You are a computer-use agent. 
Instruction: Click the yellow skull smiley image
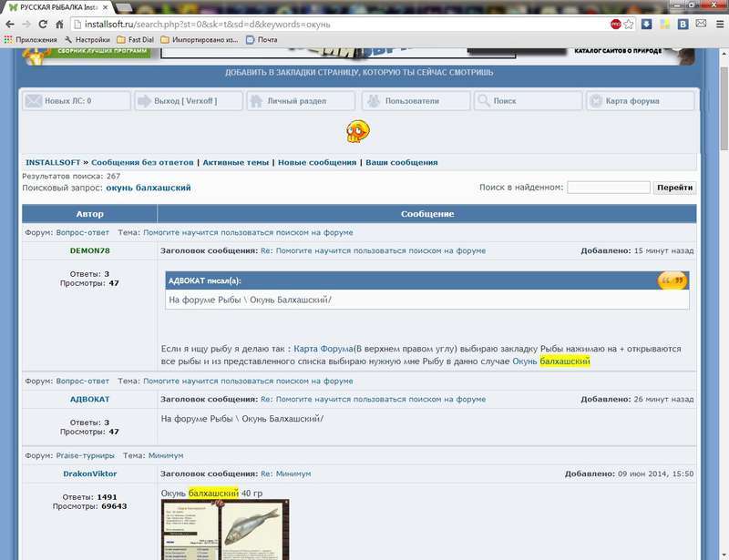pos(357,131)
